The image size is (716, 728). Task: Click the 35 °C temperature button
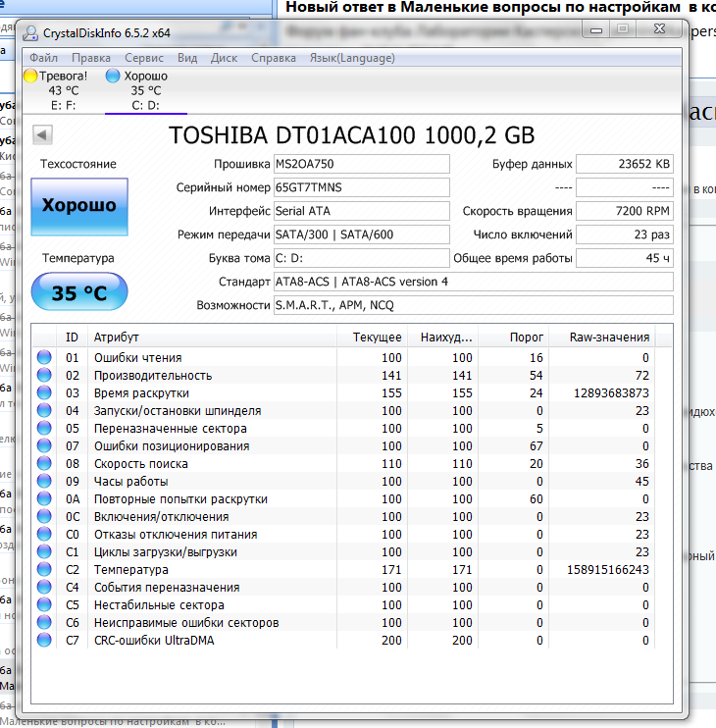[79, 293]
